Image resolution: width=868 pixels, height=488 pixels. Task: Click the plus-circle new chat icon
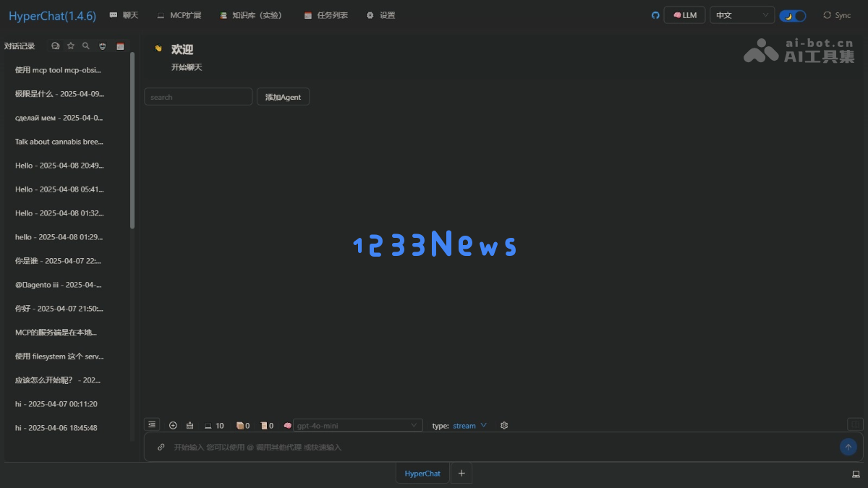click(173, 425)
